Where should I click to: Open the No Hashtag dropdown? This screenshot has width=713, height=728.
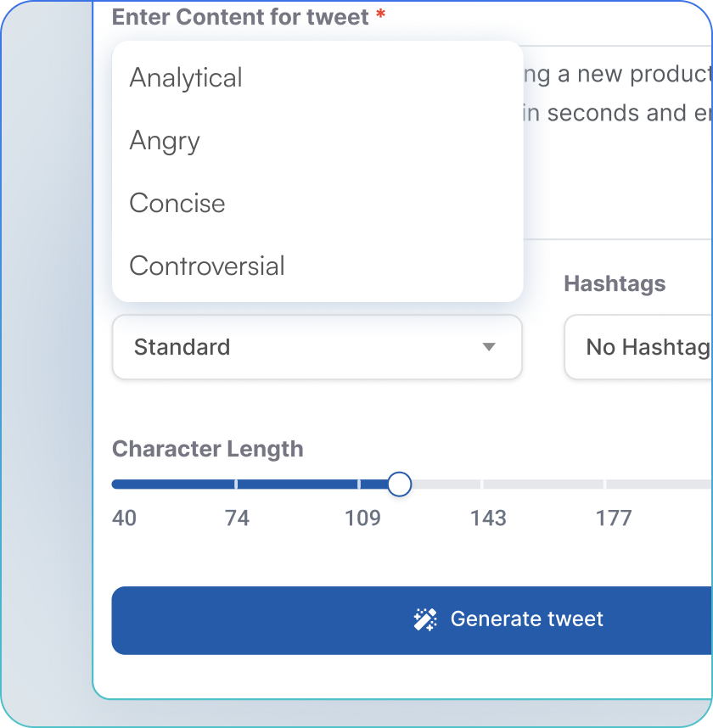[x=645, y=346]
